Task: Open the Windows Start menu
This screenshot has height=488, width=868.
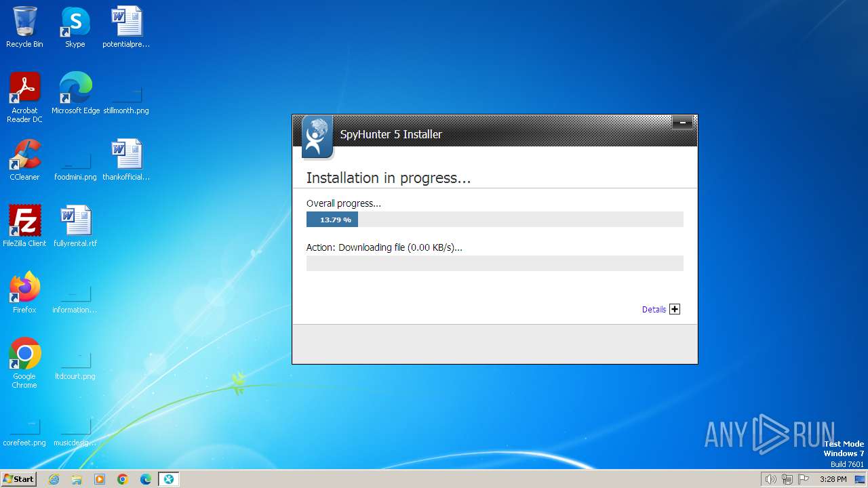Action: tap(18, 479)
